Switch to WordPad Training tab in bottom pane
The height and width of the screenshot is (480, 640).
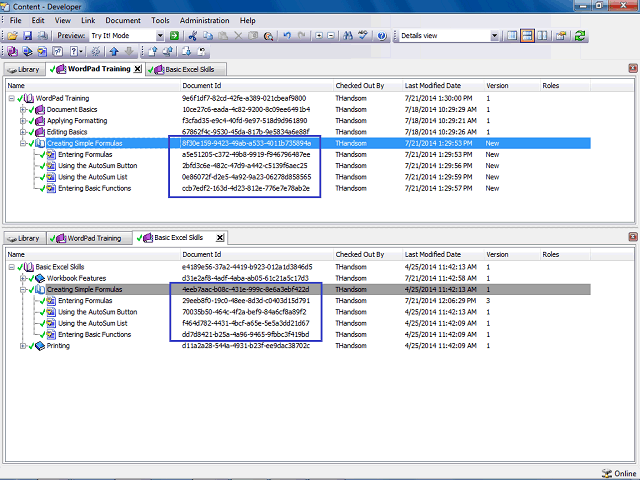(90, 238)
